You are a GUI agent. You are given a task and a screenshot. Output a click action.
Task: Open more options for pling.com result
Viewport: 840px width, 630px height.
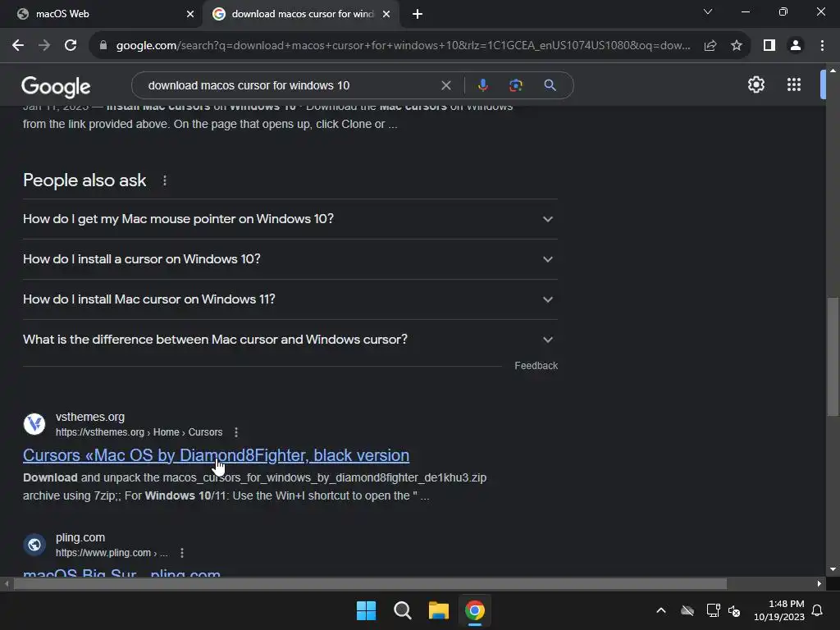click(182, 553)
